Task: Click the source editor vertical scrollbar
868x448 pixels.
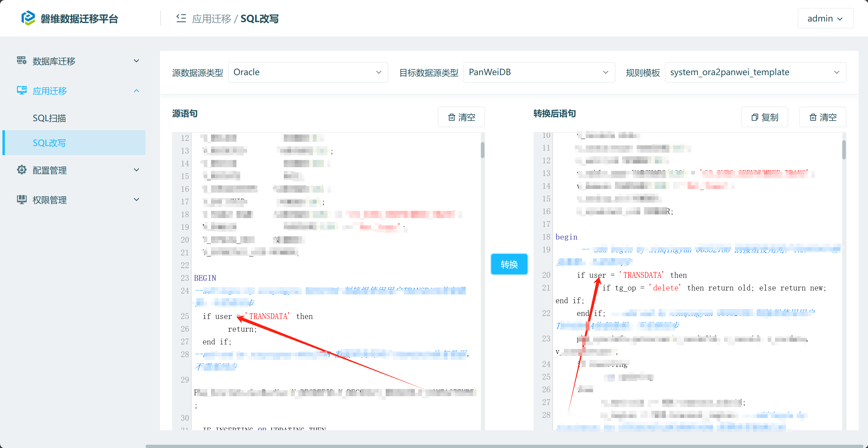Action: tap(483, 150)
